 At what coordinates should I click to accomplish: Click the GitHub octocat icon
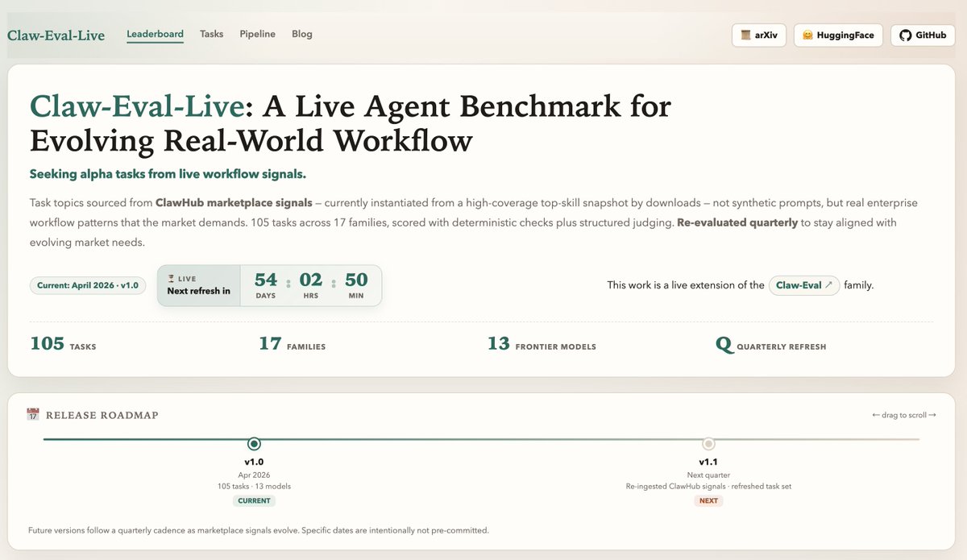[x=906, y=35]
